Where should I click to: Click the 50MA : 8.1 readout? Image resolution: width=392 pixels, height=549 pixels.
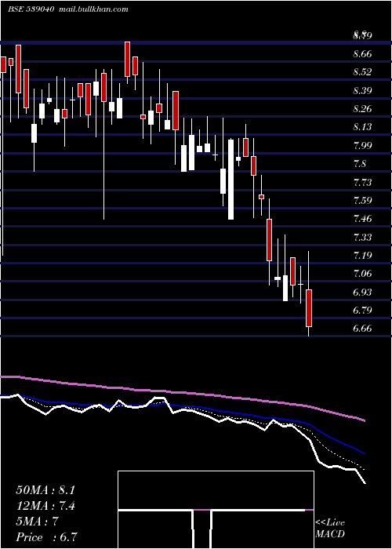[x=45, y=490]
